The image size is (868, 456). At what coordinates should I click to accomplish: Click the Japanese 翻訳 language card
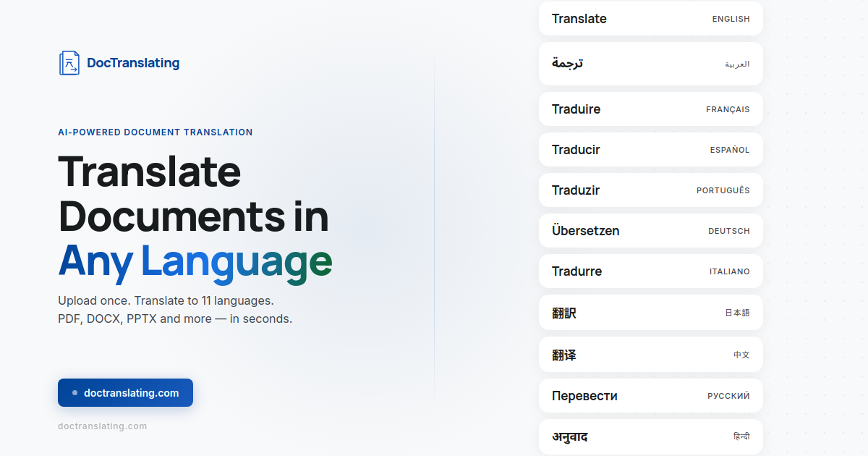point(650,312)
